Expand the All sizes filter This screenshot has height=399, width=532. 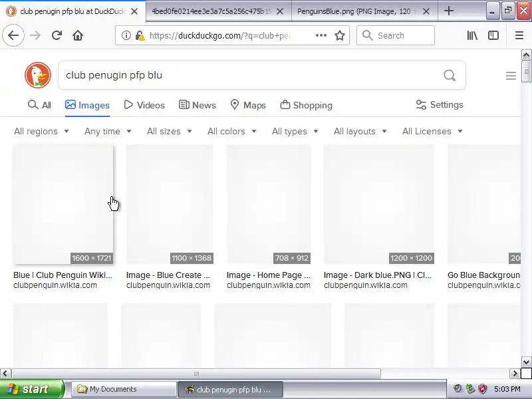click(x=170, y=131)
